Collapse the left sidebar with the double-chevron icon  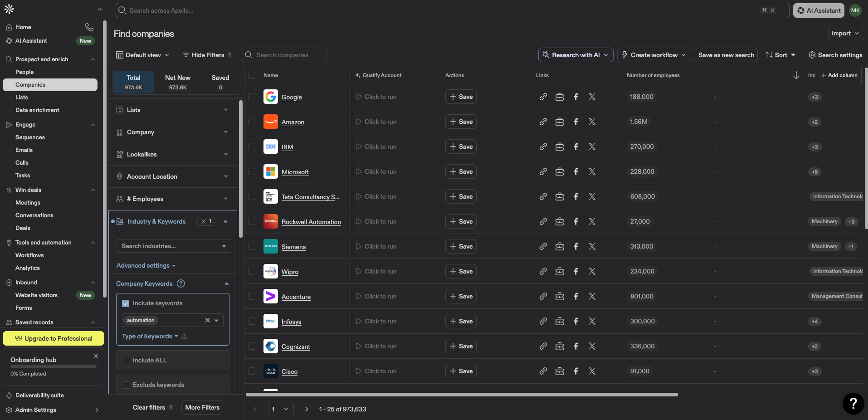point(100,9)
